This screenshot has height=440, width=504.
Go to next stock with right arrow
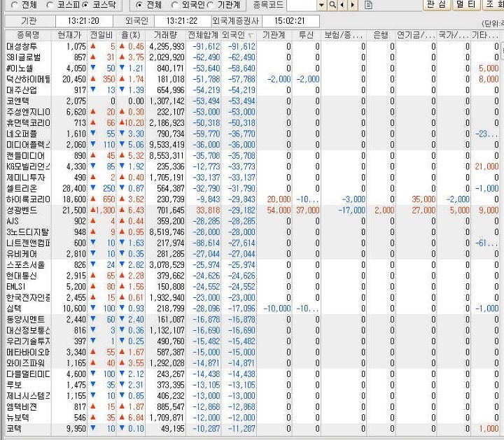coord(353,5)
